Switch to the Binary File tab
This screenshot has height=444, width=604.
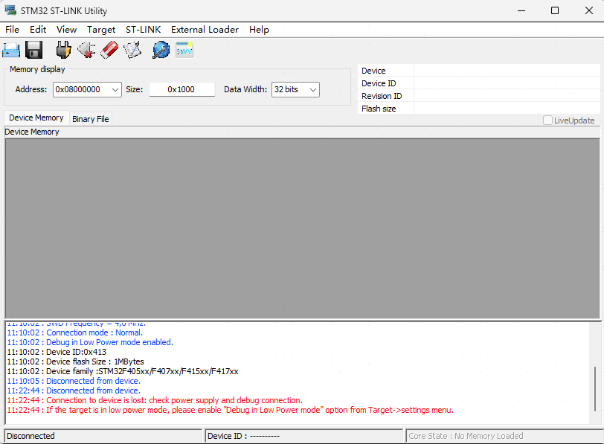[x=91, y=119]
